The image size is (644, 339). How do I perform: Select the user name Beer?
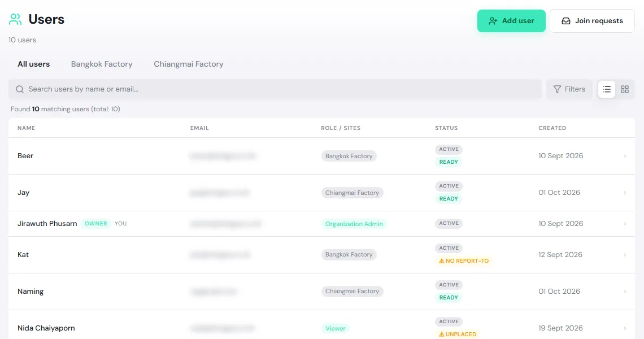[25, 156]
